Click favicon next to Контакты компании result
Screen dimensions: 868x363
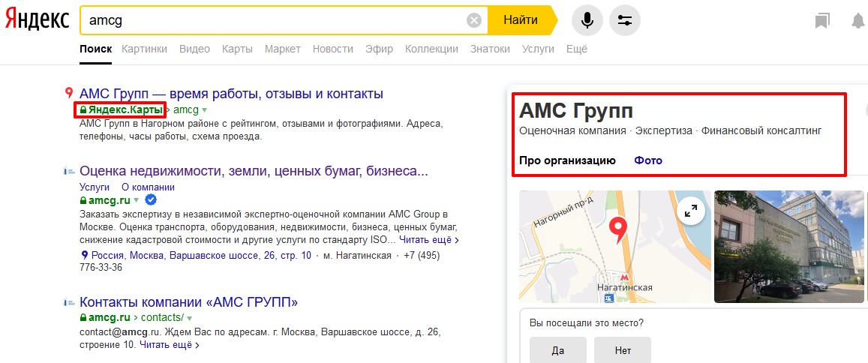(68, 302)
